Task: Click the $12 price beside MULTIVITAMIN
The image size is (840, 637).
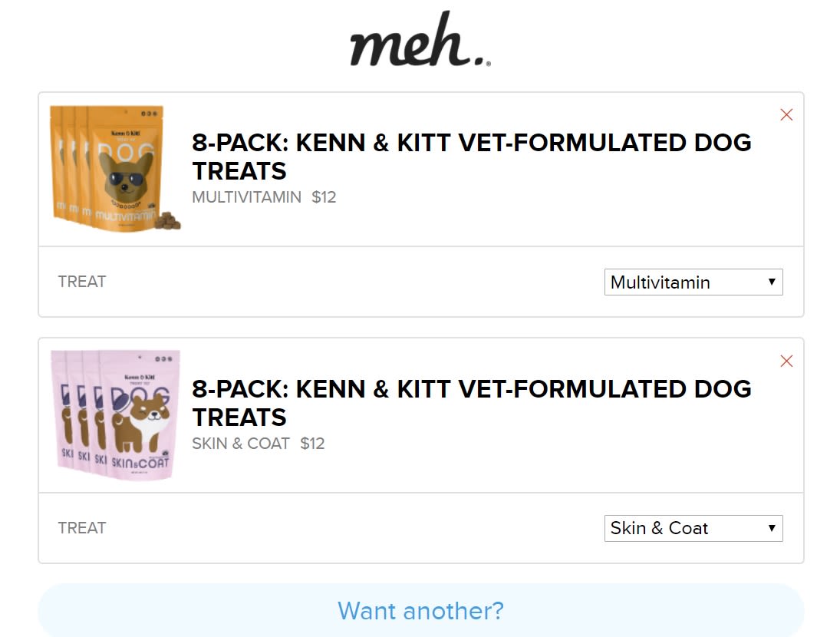Action: pyautogui.click(x=324, y=197)
